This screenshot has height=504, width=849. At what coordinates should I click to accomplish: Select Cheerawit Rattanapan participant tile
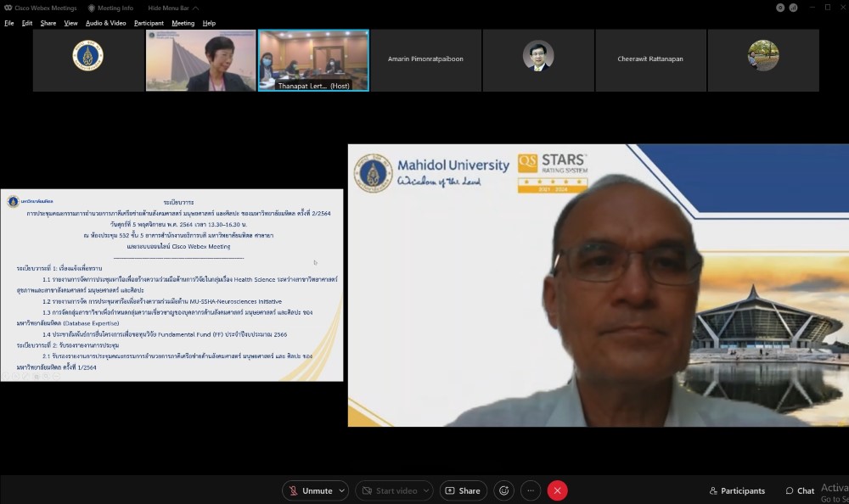pyautogui.click(x=650, y=59)
